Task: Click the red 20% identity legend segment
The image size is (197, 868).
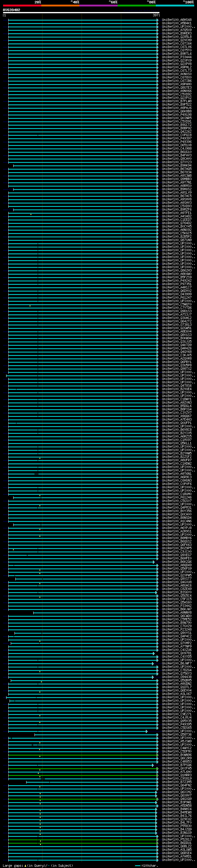Action: [x=22, y=6]
